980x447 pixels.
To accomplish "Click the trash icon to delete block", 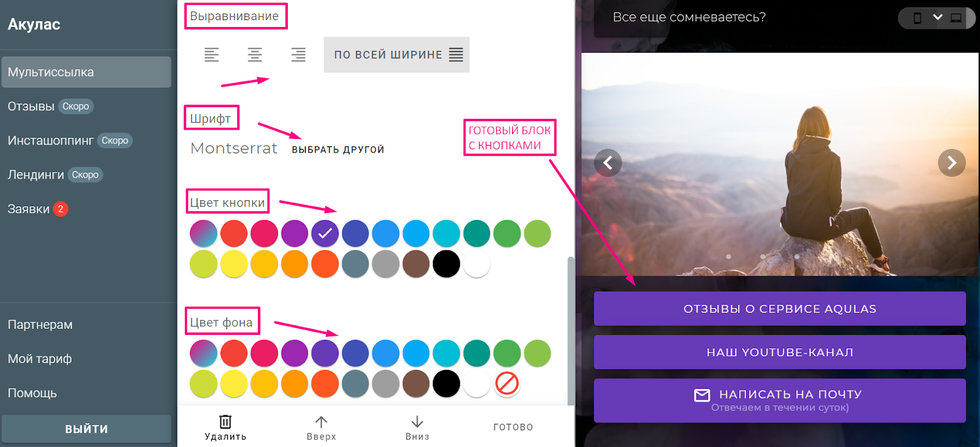I will click(x=225, y=421).
